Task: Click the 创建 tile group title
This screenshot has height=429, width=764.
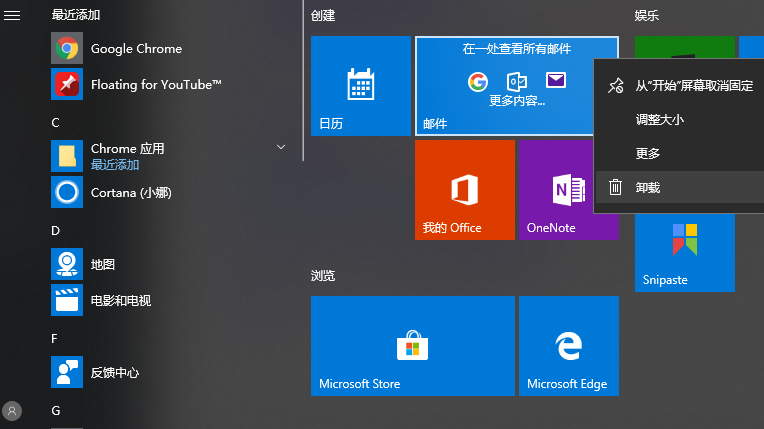Action: [x=323, y=16]
